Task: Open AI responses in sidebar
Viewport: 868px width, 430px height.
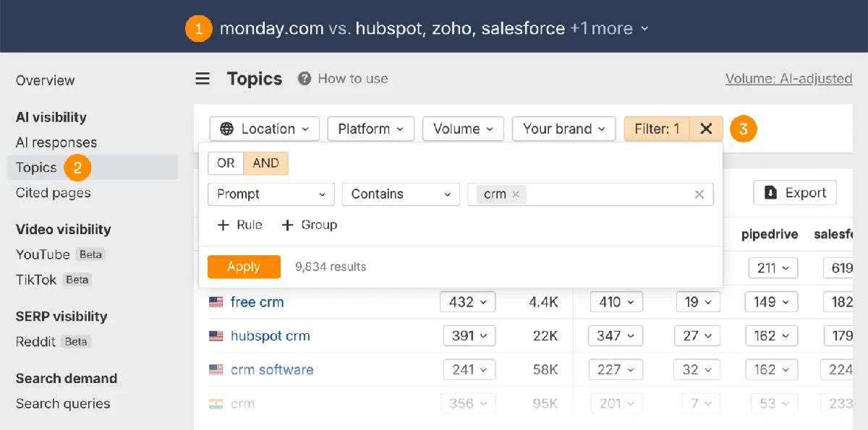Action: point(56,142)
